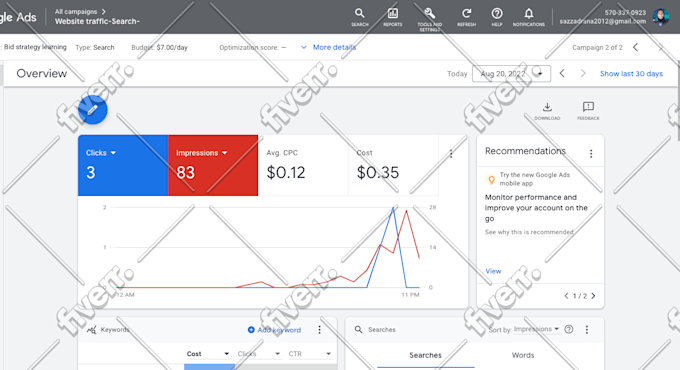
Task: Click the Optimization score text
Action: 252,47
